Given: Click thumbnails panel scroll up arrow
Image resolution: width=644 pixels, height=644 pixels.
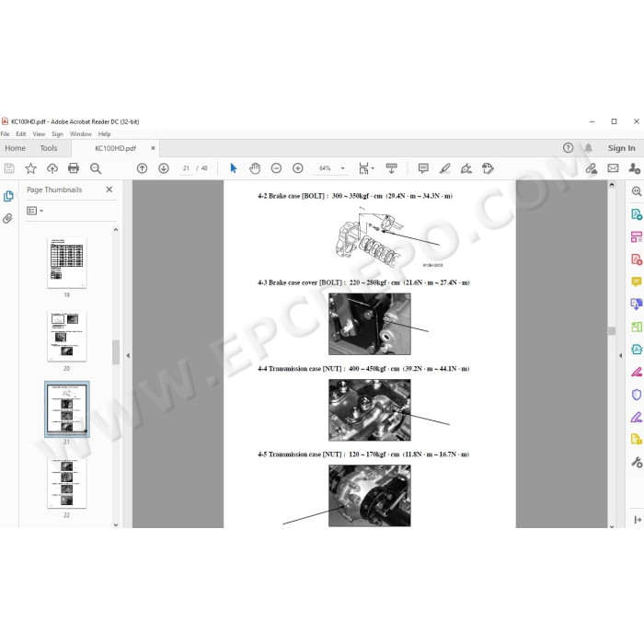Looking at the screenshot, I should click(116, 230).
